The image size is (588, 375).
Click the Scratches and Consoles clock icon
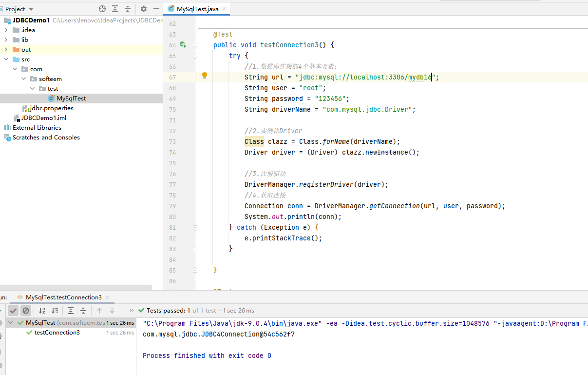(7, 137)
